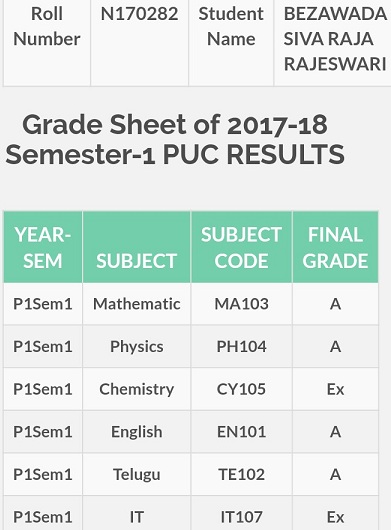Select subject code EN101
This screenshot has height=530, width=391.
241,432
